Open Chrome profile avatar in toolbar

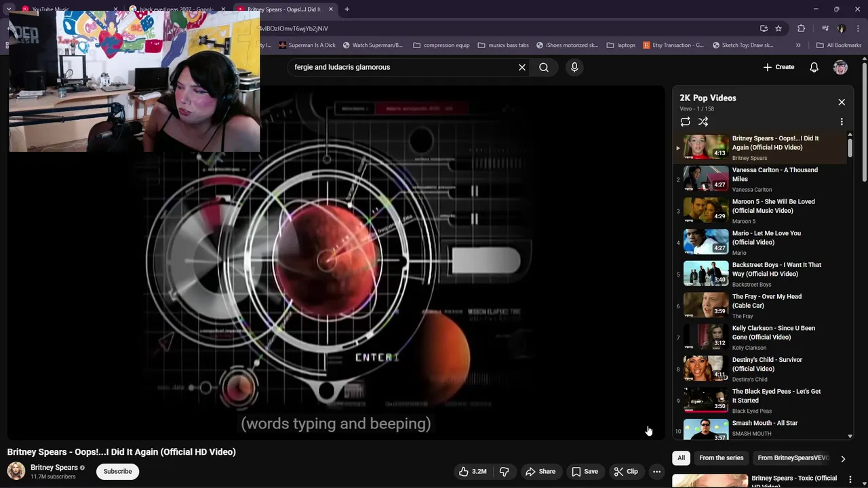[841, 28]
